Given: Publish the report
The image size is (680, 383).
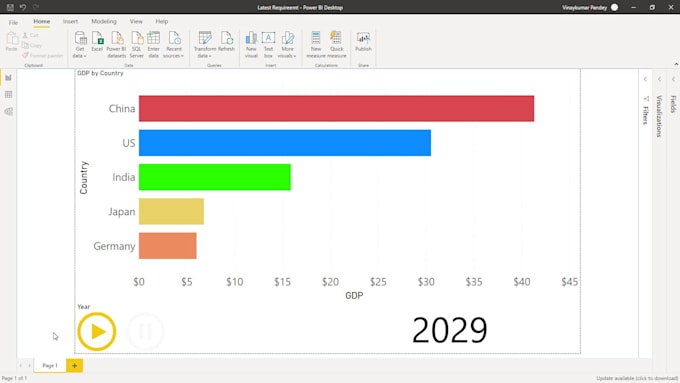Looking at the screenshot, I should [x=363, y=42].
